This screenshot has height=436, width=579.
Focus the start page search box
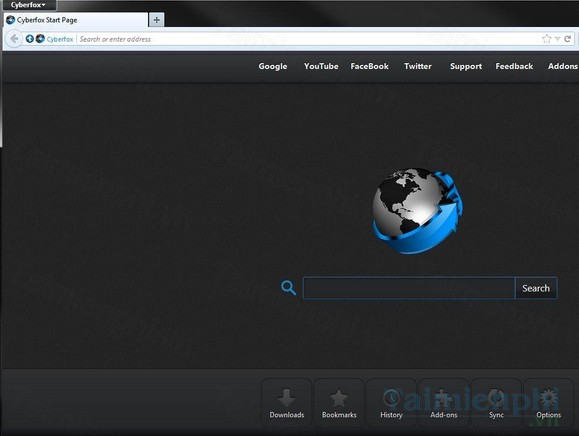409,288
